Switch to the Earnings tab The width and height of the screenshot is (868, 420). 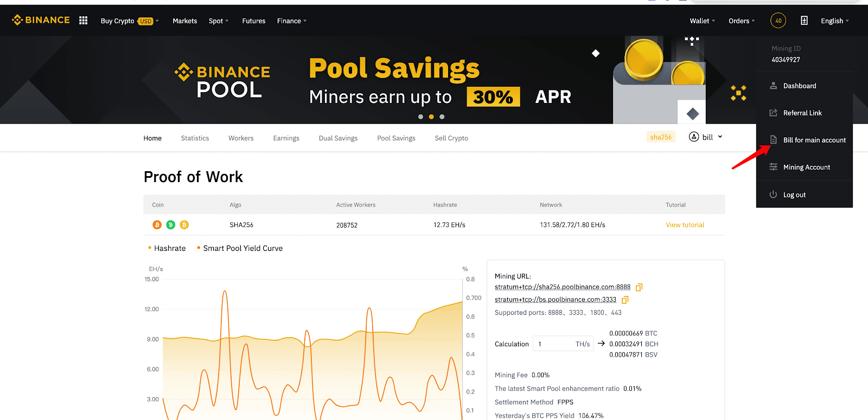286,138
